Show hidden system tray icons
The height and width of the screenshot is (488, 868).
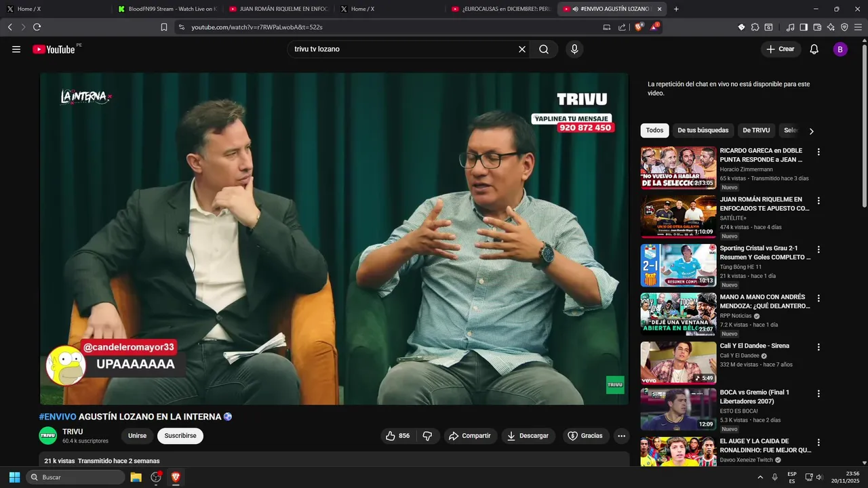coord(760,477)
